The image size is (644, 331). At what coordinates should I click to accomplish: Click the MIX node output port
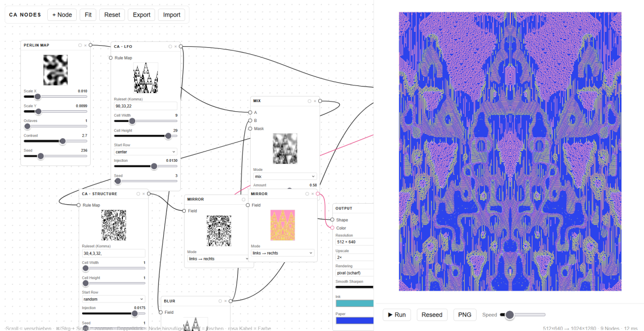tap(320, 101)
